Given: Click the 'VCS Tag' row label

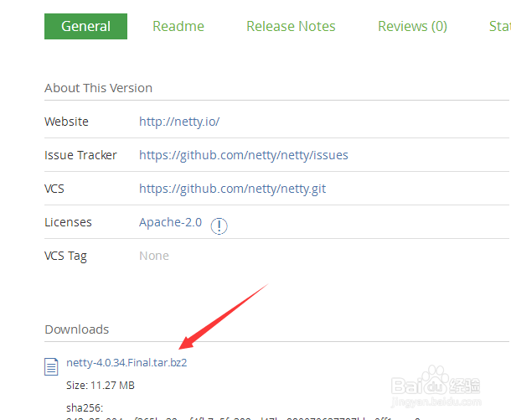Looking at the screenshot, I should point(65,257).
